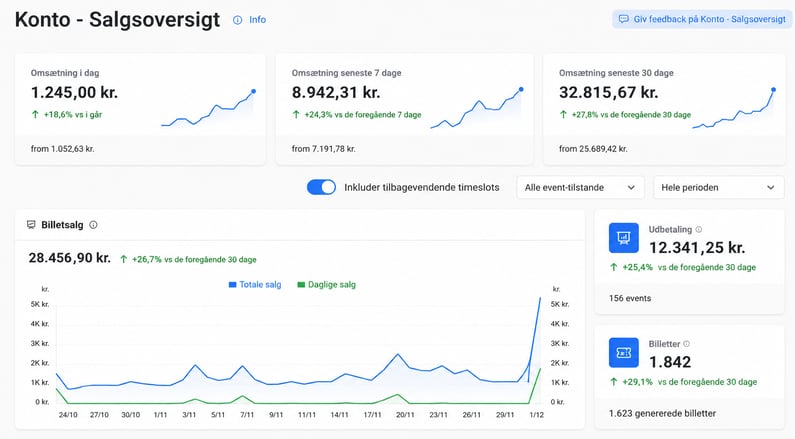The width and height of the screenshot is (795, 439).
Task: Click the left-axis 5K kr. label
Action: 40,304
